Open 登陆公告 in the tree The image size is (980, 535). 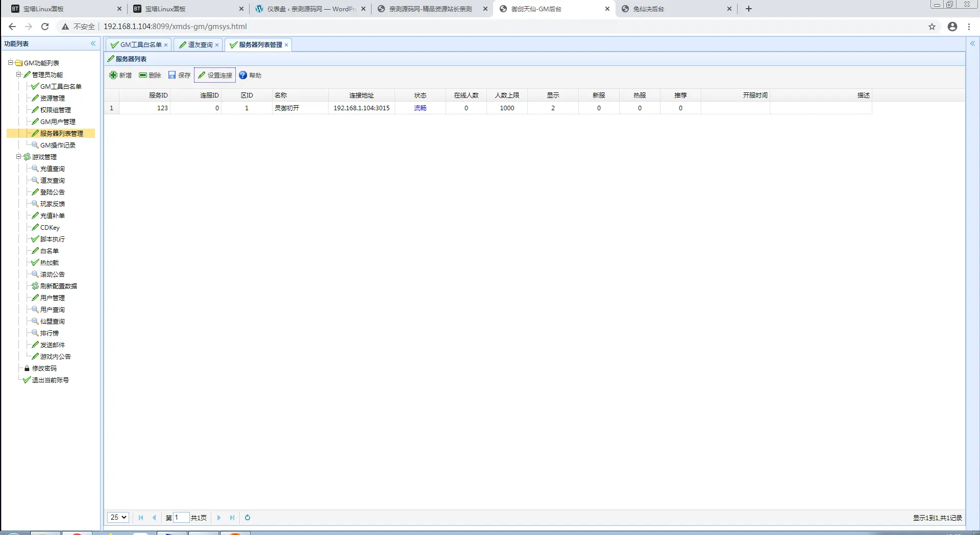52,192
